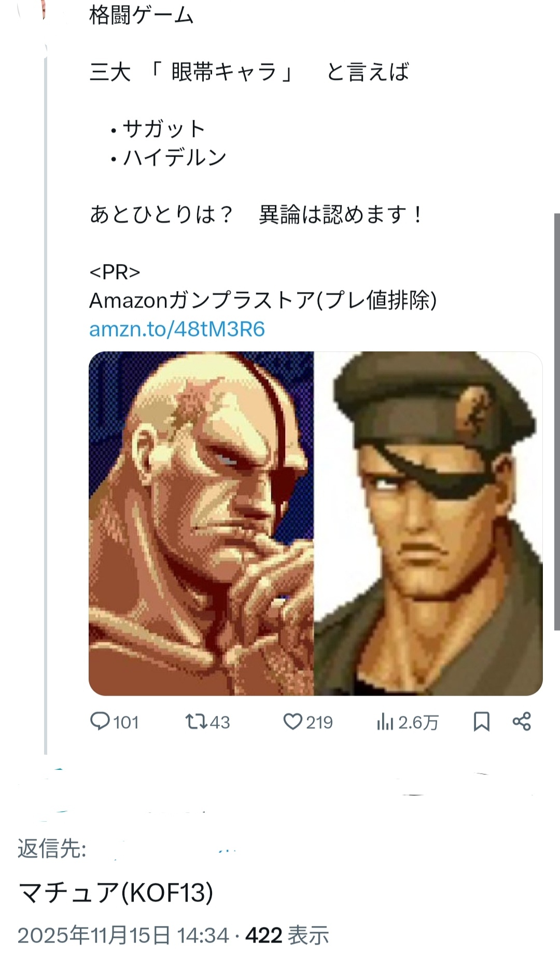Tap the あとひとりは？ question line
The width and height of the screenshot is (560, 954).
click(162, 214)
